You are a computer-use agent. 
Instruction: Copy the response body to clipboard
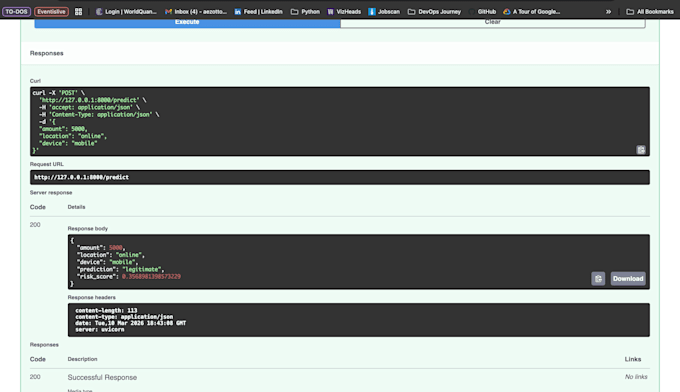click(598, 278)
